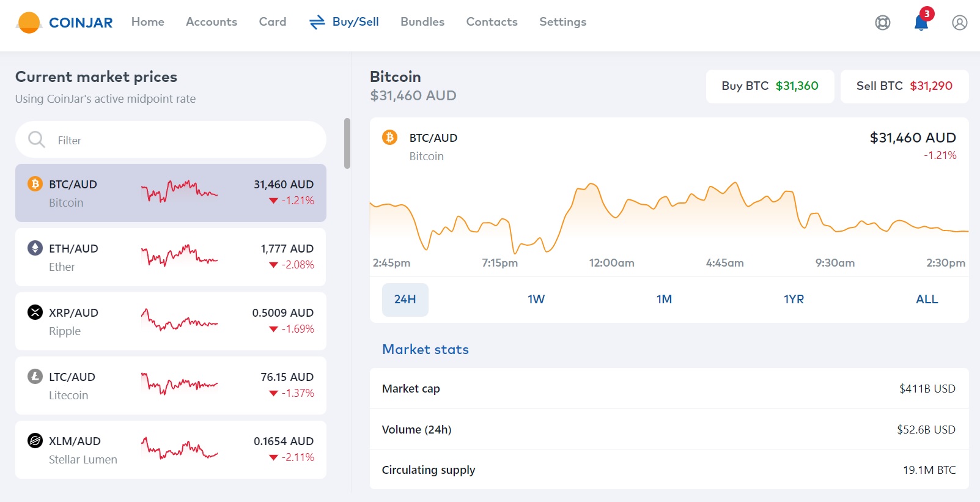The height and width of the screenshot is (502, 980).
Task: Click the '$31,460 AUD' chart header price
Action: 913,138
